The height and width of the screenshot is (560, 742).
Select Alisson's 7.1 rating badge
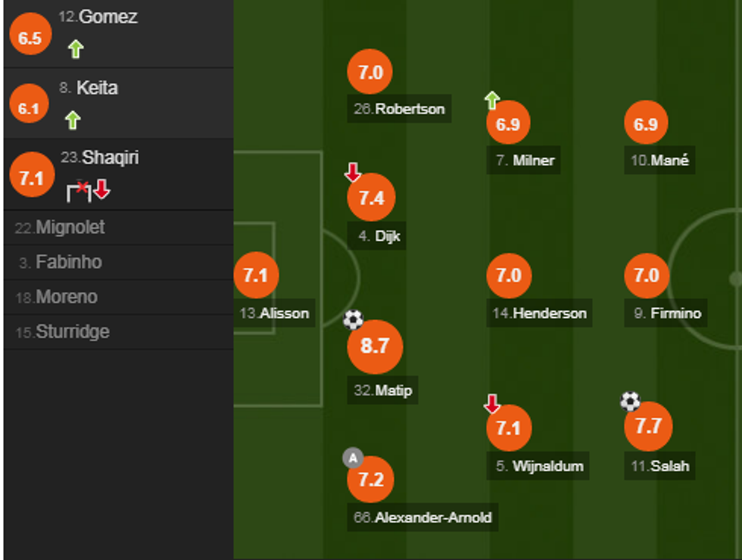(256, 275)
